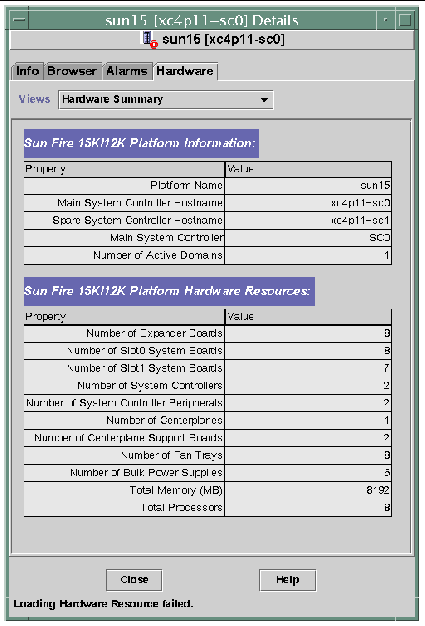Click the Help button
The height and width of the screenshot is (626, 425).
287,580
